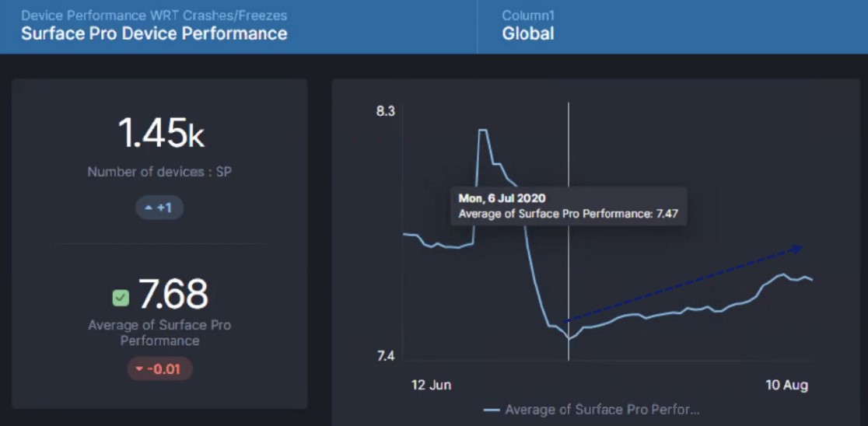Screen dimensions: 868x426
Task: Open the Global filter value
Action: [x=528, y=33]
